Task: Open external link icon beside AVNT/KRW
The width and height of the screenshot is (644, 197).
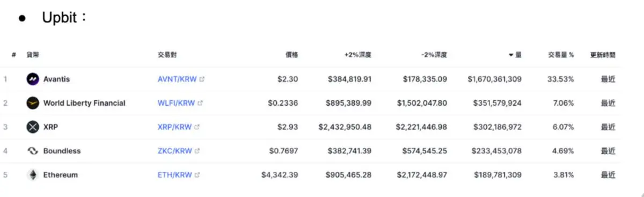Action: (x=202, y=79)
